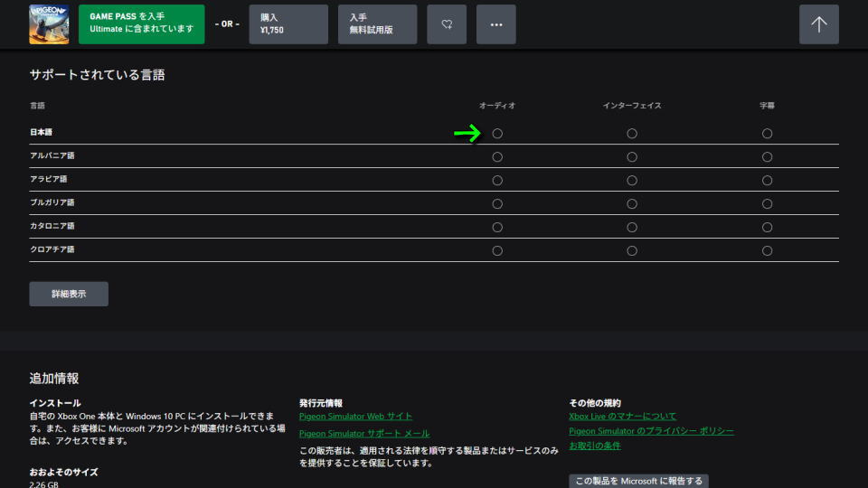The height and width of the screenshot is (488, 868).
Task: Click the interface circle for ブルガリア語
Action: click(x=632, y=203)
